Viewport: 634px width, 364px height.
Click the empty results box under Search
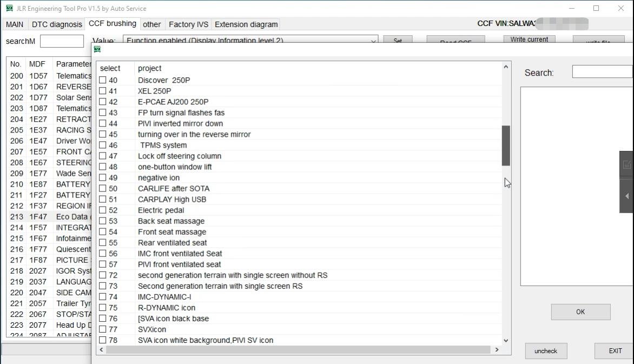(577, 186)
